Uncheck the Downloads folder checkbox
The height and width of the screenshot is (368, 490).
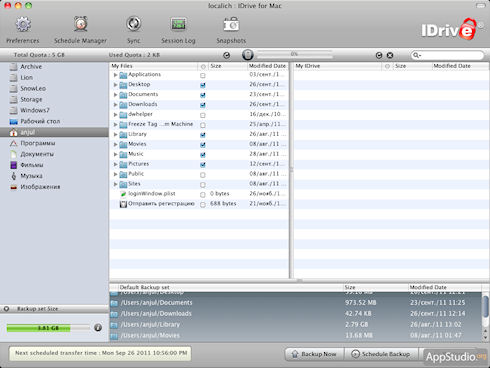pos(203,105)
